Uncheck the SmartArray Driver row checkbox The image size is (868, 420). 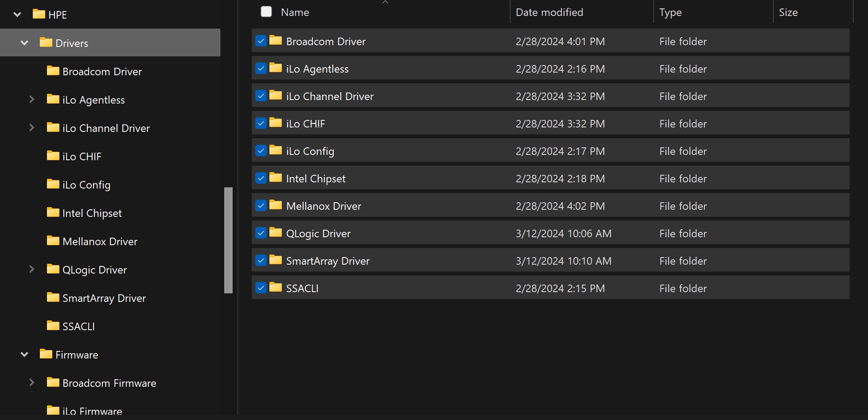coord(261,261)
